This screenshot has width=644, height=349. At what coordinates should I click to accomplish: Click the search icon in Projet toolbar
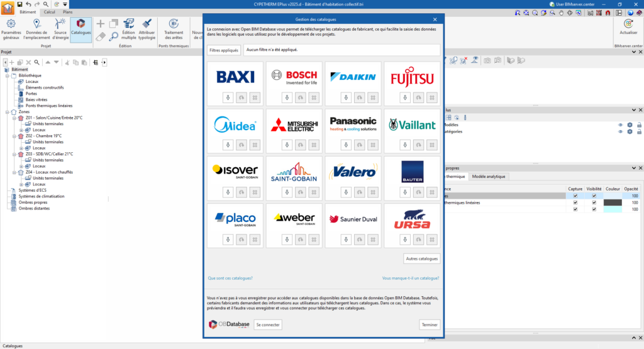pyautogui.click(x=37, y=62)
